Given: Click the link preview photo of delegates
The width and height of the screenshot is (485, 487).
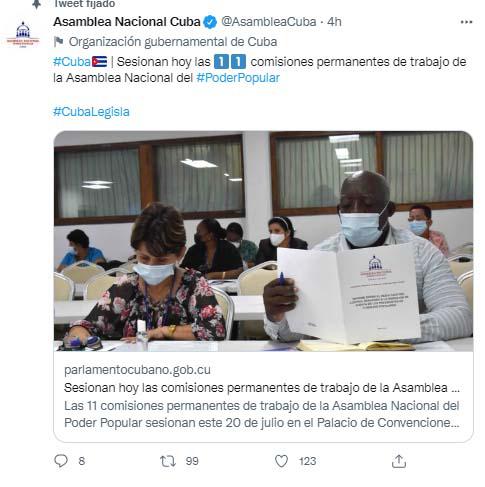Looking at the screenshot, I should pyautogui.click(x=263, y=241).
